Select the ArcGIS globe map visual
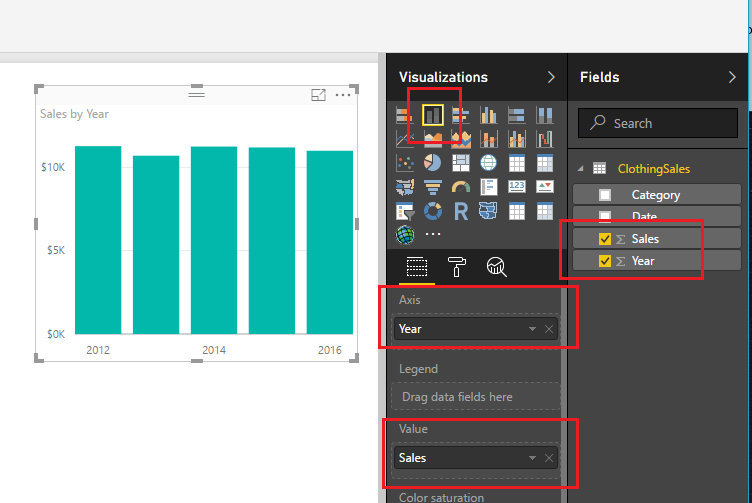Viewport: 752px width, 503px height. click(405, 235)
